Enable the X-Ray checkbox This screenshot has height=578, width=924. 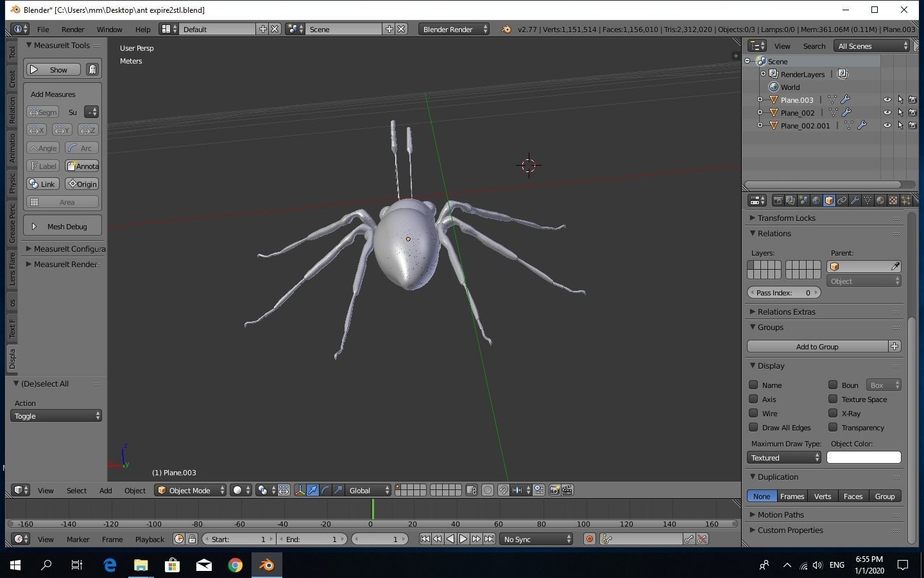(x=833, y=413)
